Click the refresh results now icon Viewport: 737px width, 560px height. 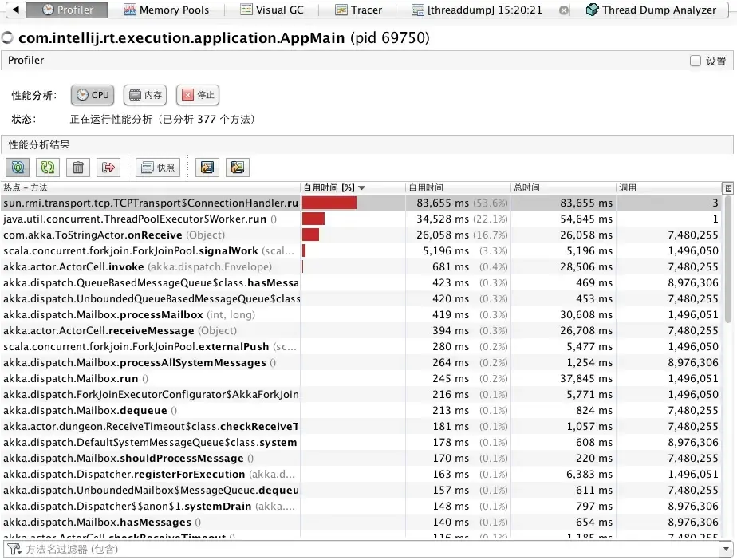[48, 168]
